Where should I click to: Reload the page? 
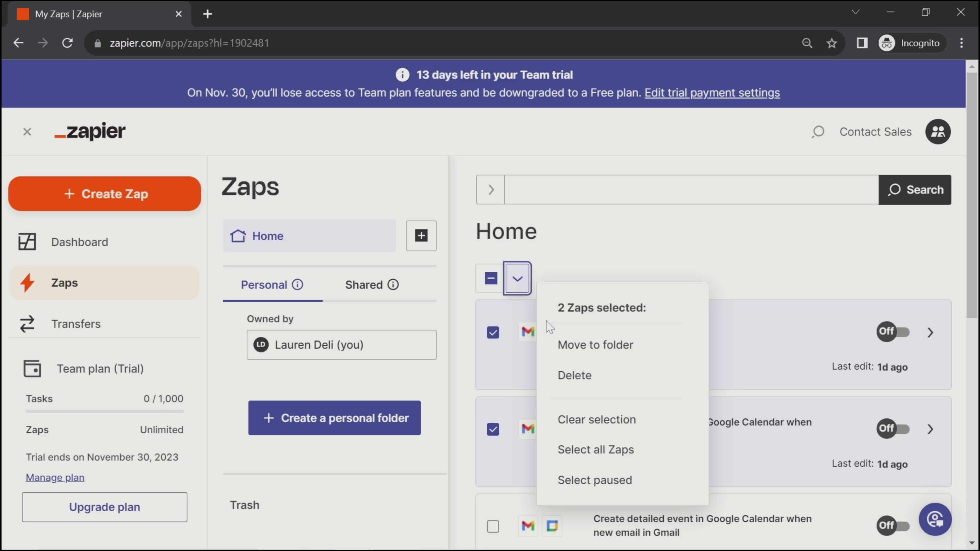67,43
